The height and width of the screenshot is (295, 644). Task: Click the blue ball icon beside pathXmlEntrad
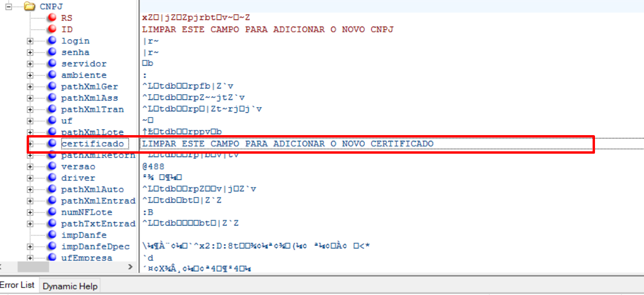pyautogui.click(x=52, y=201)
